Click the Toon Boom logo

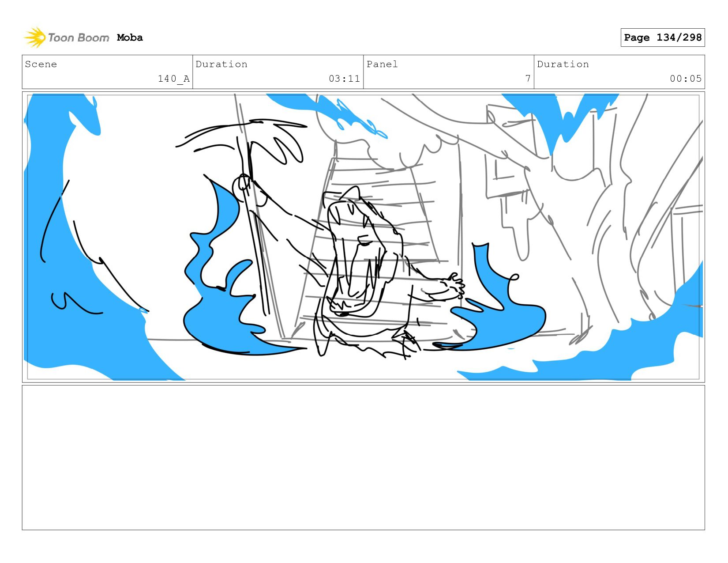coord(66,38)
